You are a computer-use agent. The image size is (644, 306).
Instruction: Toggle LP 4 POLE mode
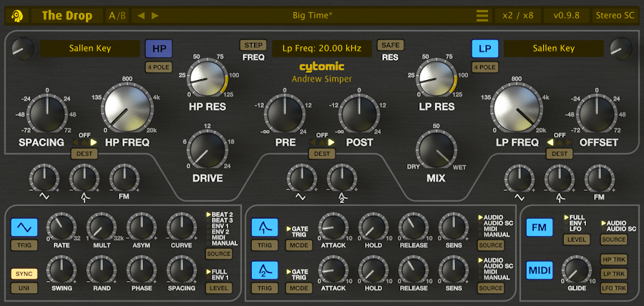click(485, 67)
